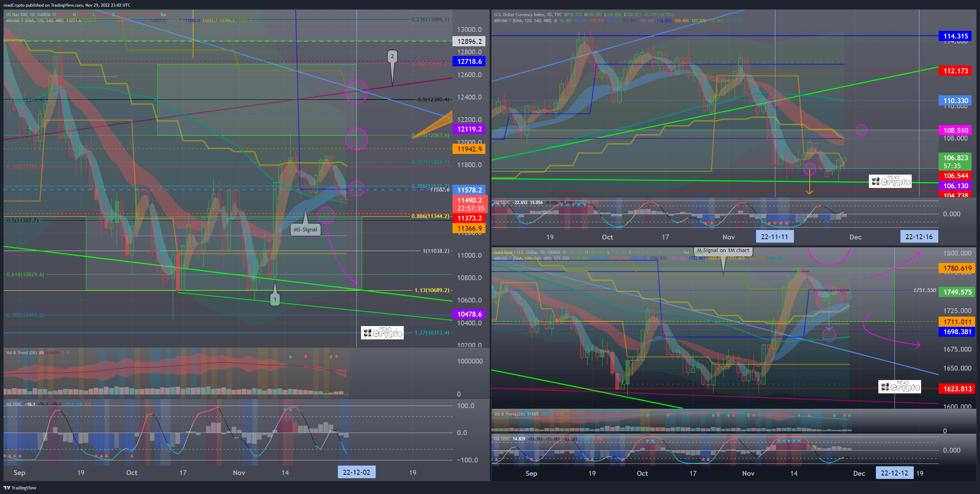Click the orange 11366.9 price label

point(469,228)
